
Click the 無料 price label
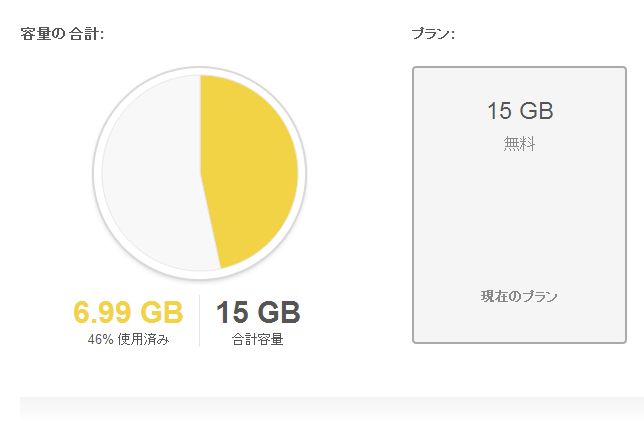point(519,144)
